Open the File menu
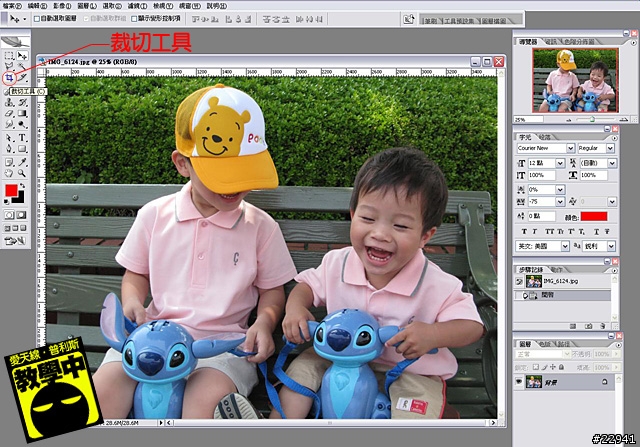The height and width of the screenshot is (447, 640). [12, 6]
